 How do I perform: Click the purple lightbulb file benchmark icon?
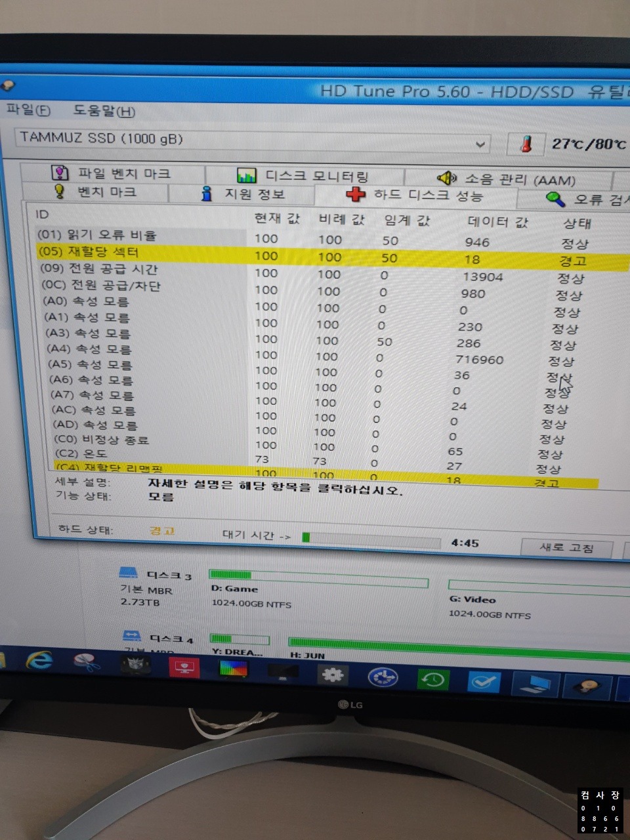pyautogui.click(x=60, y=173)
